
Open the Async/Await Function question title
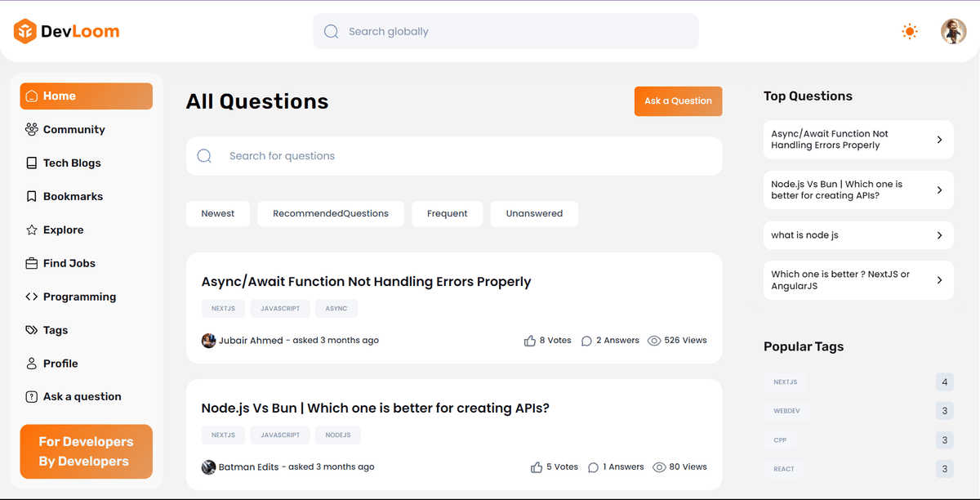pos(366,282)
